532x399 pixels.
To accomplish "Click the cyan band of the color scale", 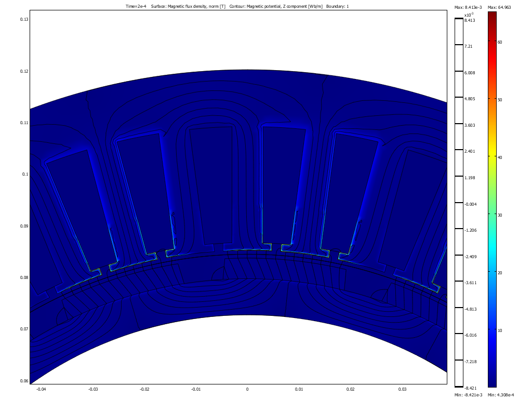I will tap(492, 260).
